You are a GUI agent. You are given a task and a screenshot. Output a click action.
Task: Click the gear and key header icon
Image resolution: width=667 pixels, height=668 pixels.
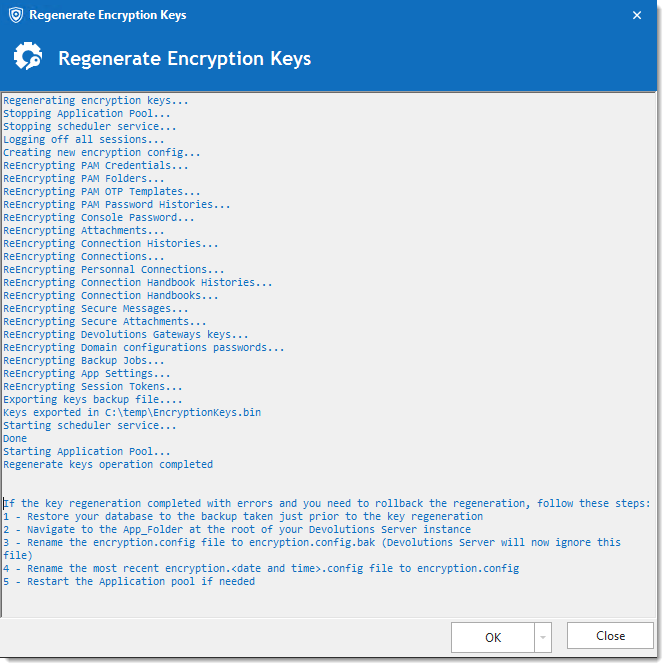click(x=28, y=58)
